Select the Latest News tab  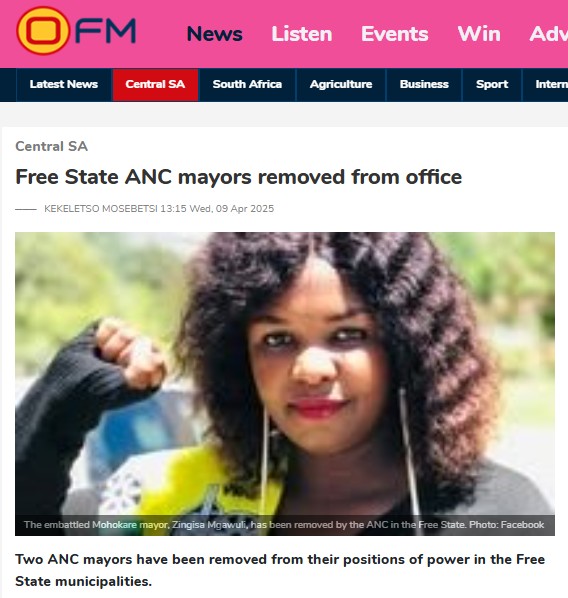[64, 84]
